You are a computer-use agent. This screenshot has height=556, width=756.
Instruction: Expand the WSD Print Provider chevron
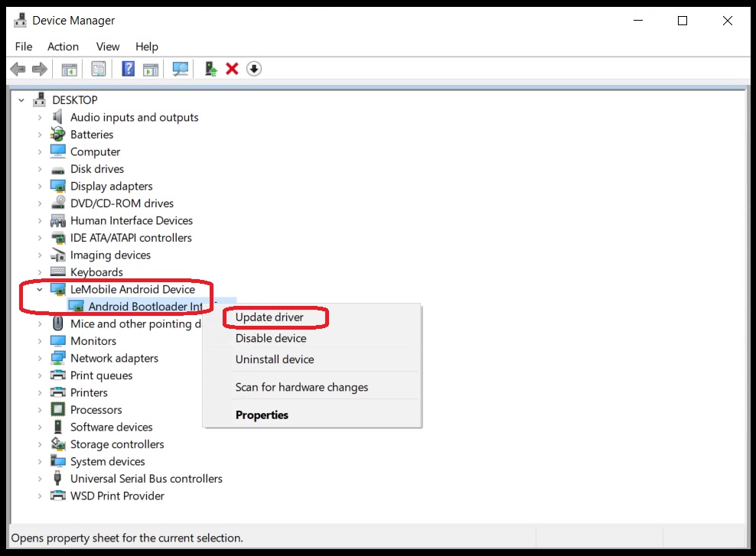(40, 496)
